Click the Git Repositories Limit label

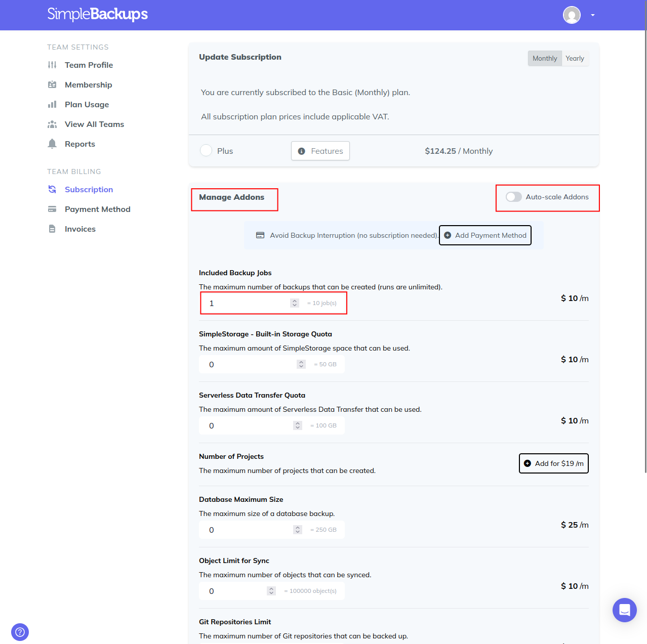(x=235, y=622)
